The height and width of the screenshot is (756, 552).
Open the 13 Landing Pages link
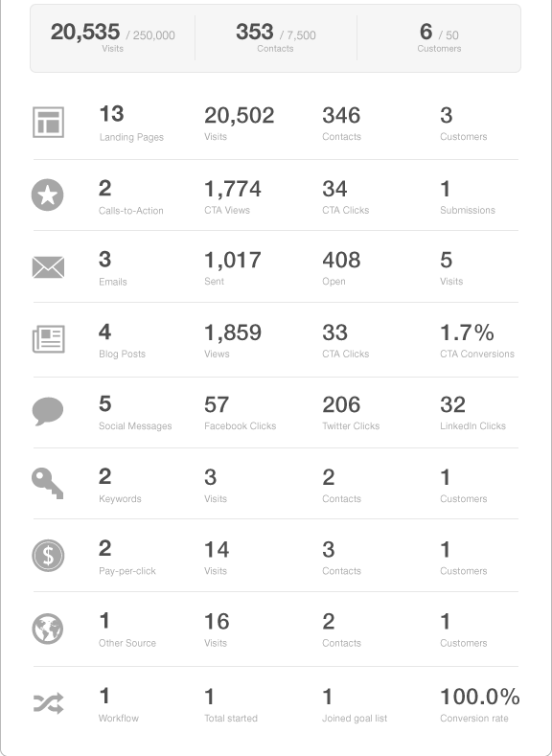(x=131, y=124)
